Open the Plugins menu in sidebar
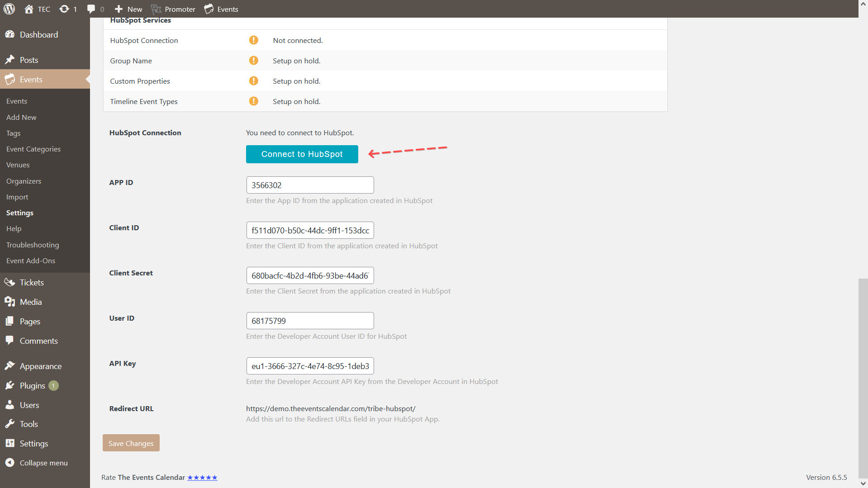This screenshot has width=868, height=488. (33, 385)
